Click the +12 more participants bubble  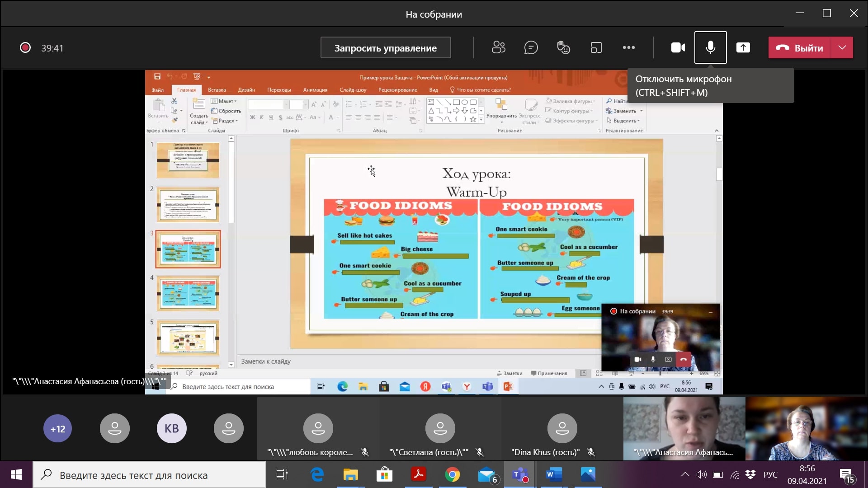[x=57, y=428]
